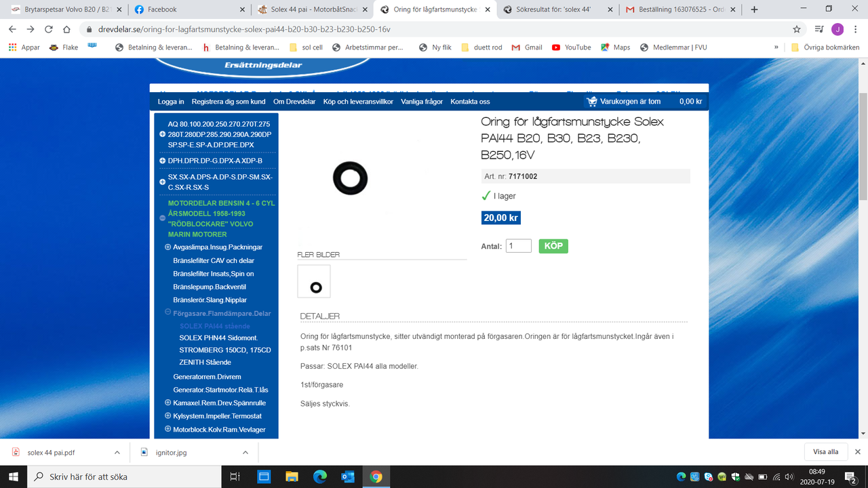Open new browser tab with plus

[754, 9]
